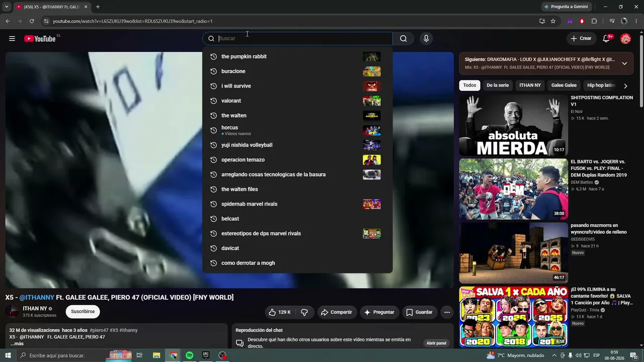Click the 'Crear' button
The height and width of the screenshot is (362, 644).
pos(581,39)
